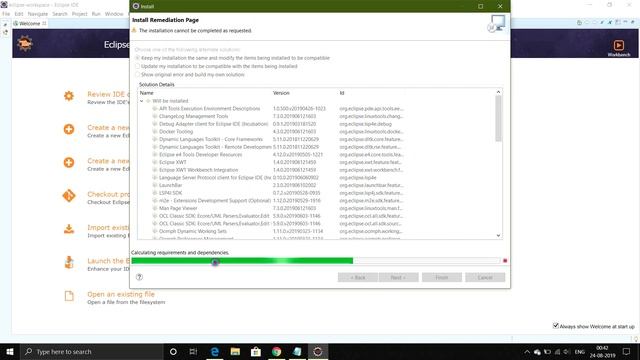This screenshot has width=640, height=360.
Task: Open the Edit menu in Eclipse
Action: 19,14
